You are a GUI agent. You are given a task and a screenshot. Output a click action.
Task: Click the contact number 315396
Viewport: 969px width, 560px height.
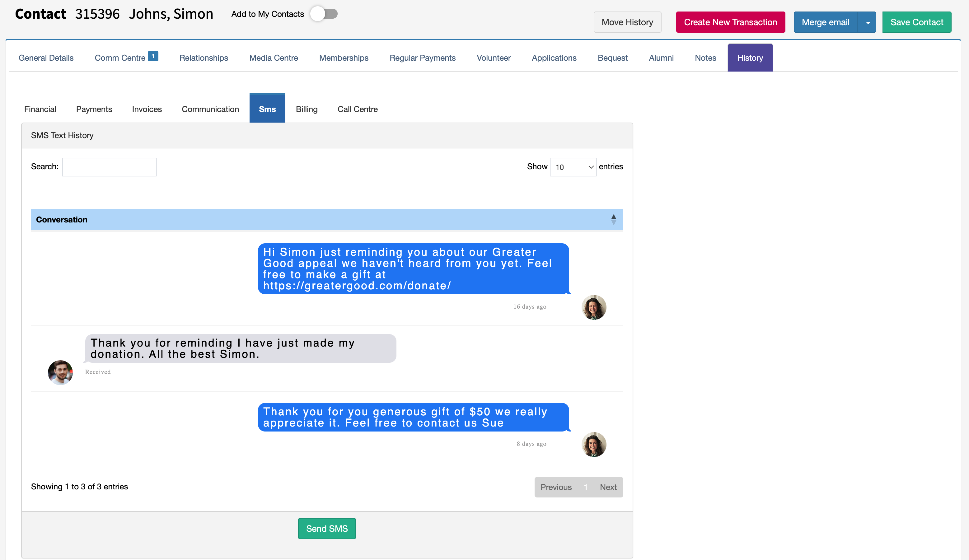point(97,14)
